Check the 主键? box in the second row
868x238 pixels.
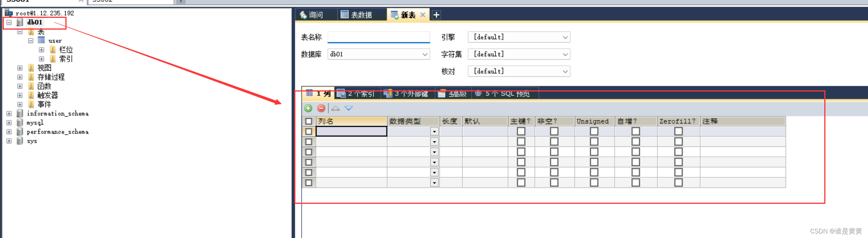coord(521,142)
